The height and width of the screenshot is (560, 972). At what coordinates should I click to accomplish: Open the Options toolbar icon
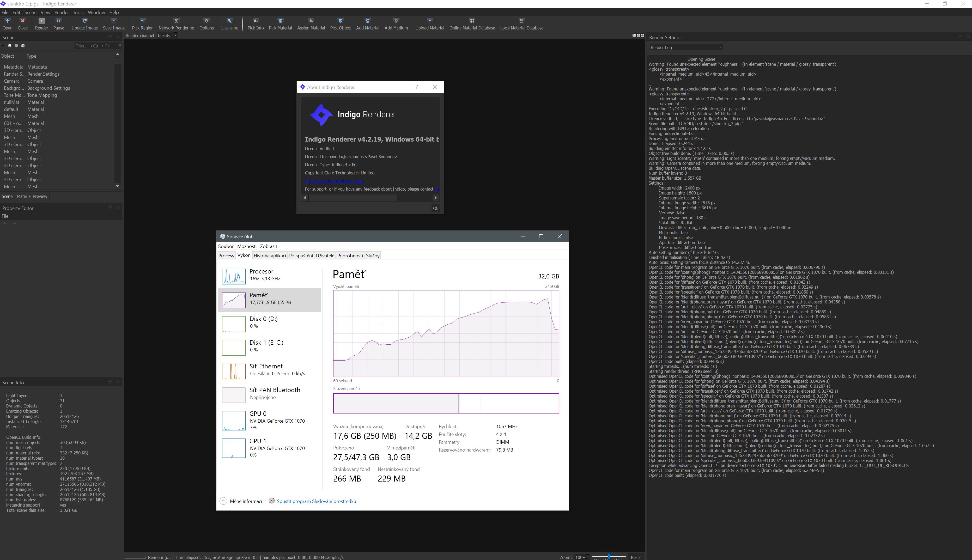206,23
